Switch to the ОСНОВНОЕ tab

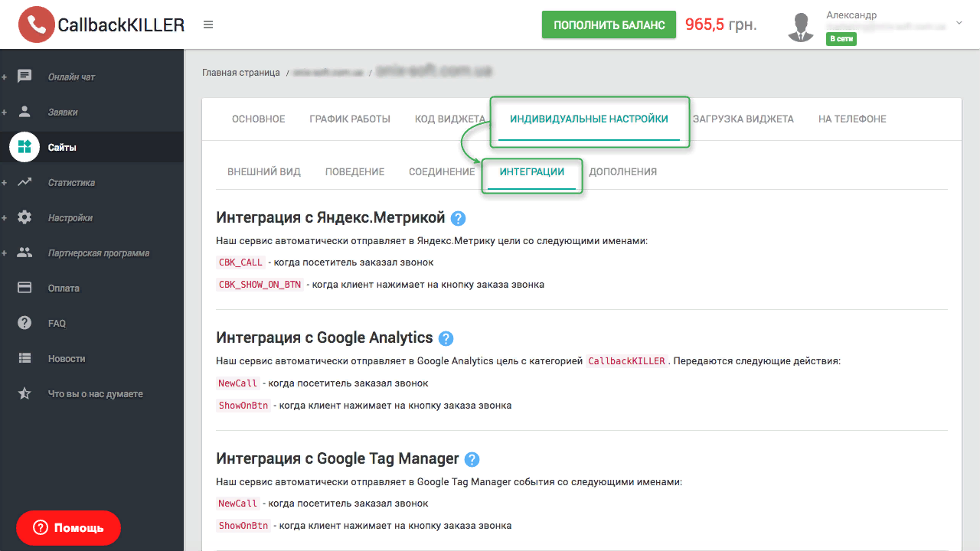click(258, 119)
